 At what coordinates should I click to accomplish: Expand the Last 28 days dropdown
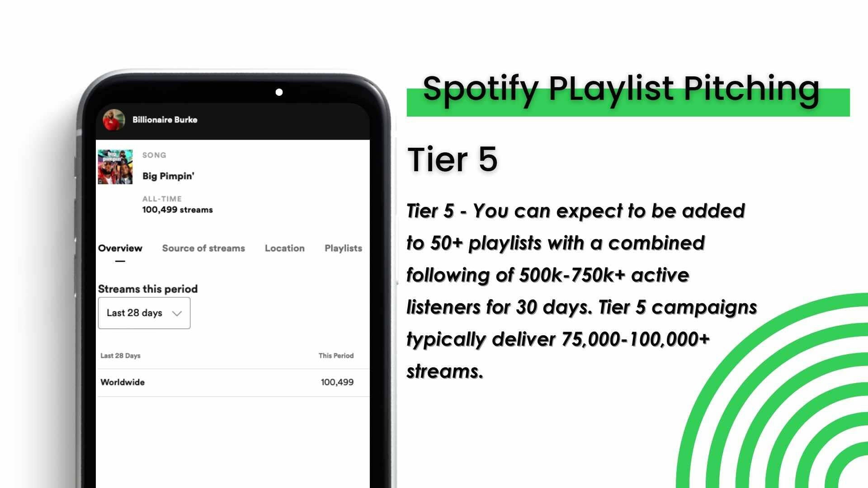pyautogui.click(x=144, y=313)
